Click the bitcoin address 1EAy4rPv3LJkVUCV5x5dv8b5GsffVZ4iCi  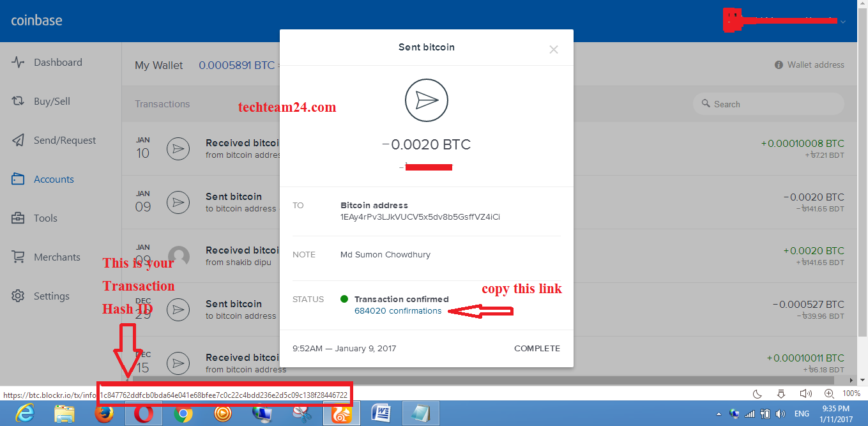(x=420, y=217)
